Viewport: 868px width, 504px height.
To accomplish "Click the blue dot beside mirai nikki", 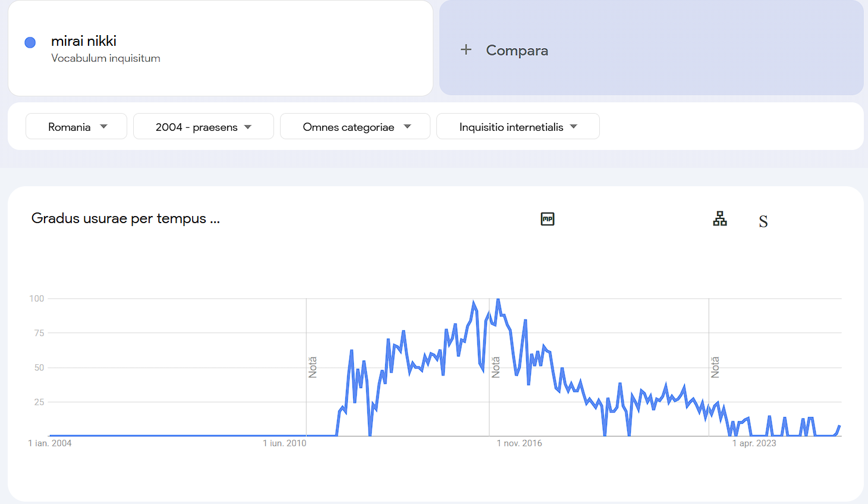I will [x=30, y=42].
